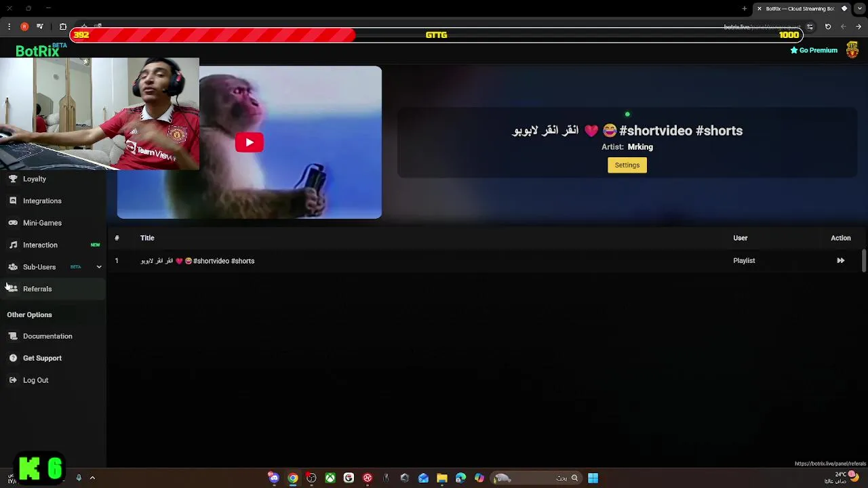Click the Log Out arrow icon
Screen dimensions: 868x488
tap(13, 380)
